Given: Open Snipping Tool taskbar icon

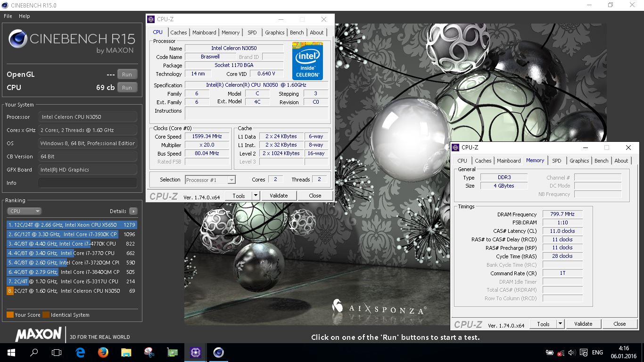Looking at the screenshot, I should click(x=149, y=353).
